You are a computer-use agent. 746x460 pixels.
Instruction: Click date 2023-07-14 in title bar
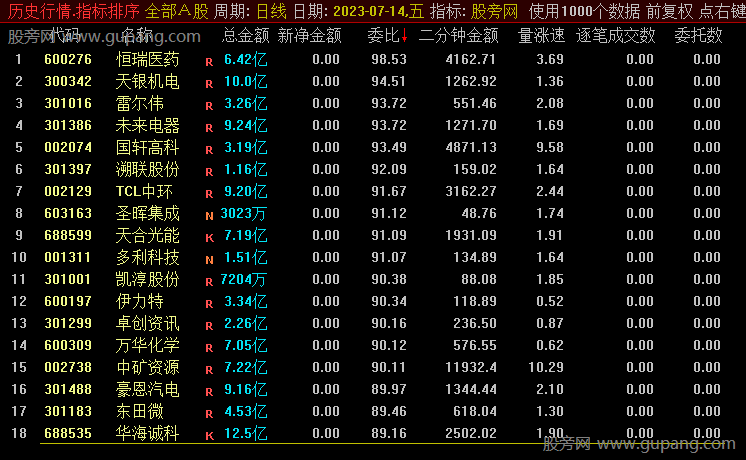coord(369,11)
